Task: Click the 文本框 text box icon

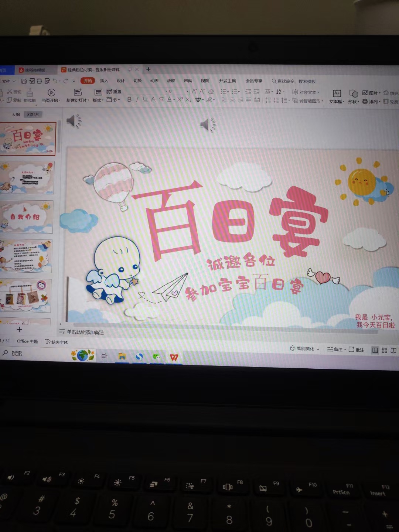Action: [337, 93]
